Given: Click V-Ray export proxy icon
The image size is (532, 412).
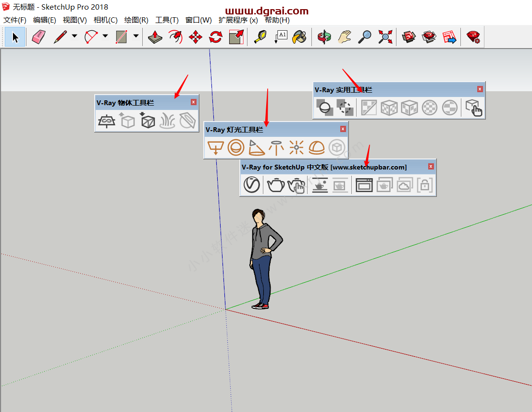Looking at the screenshot, I should coord(127,121).
